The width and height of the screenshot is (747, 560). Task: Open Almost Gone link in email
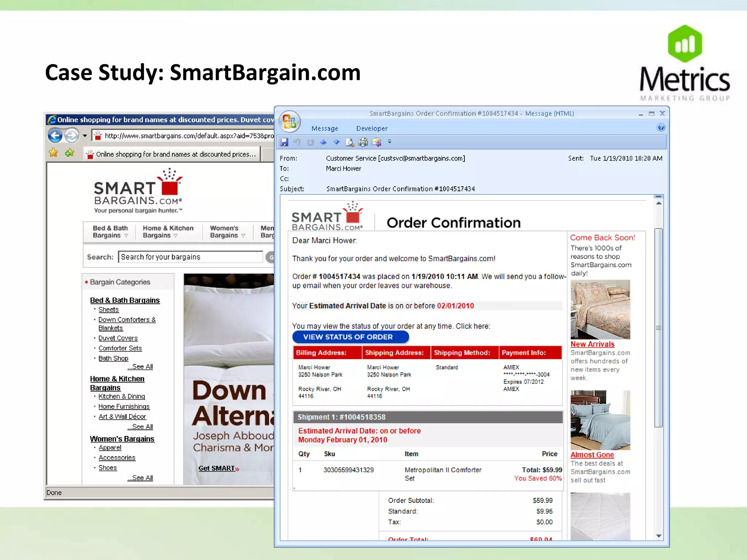coord(592,455)
